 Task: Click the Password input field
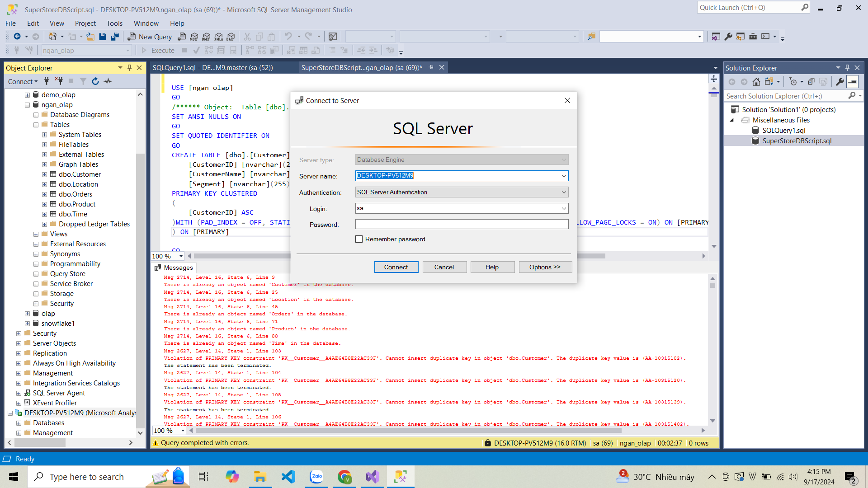(x=462, y=225)
